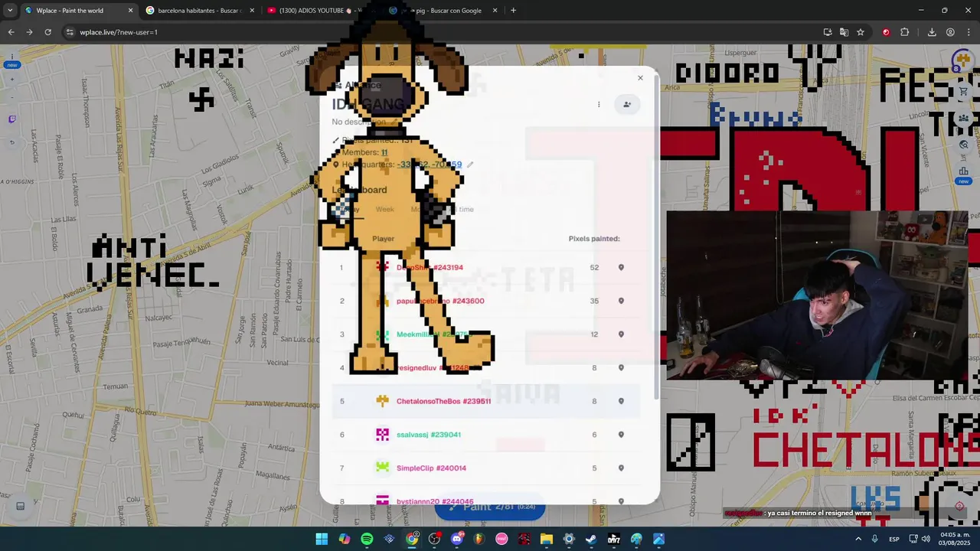Close the Alliance dialog with the X
This screenshot has width=980, height=551.
(640, 77)
